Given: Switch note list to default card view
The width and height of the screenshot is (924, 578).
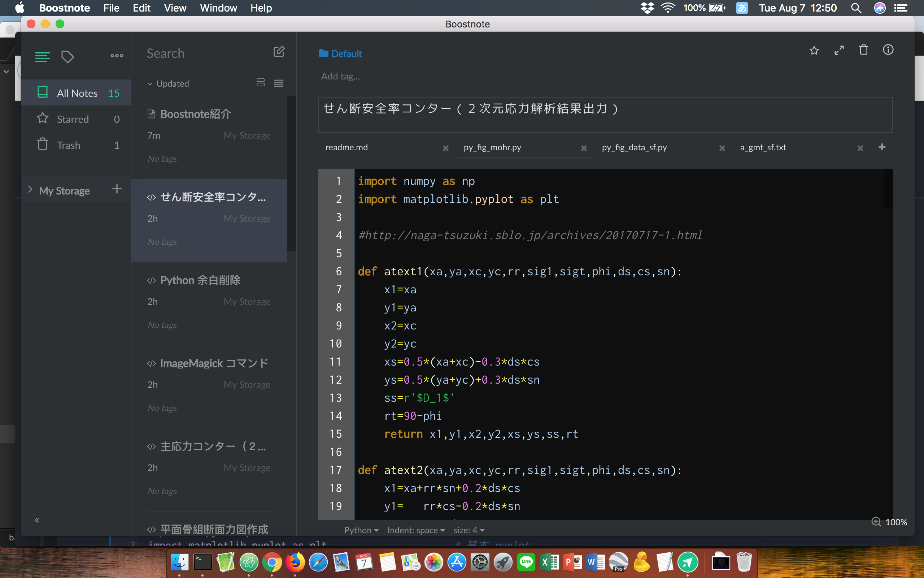Looking at the screenshot, I should (x=260, y=83).
